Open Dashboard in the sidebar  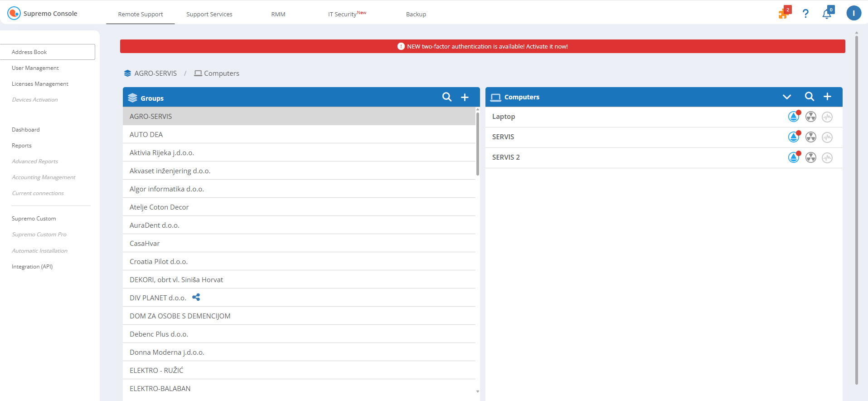coord(26,130)
